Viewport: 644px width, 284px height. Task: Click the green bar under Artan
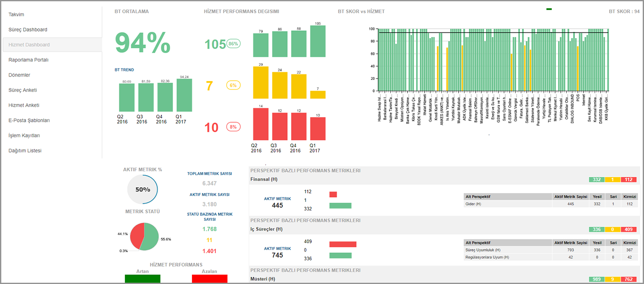point(143,279)
